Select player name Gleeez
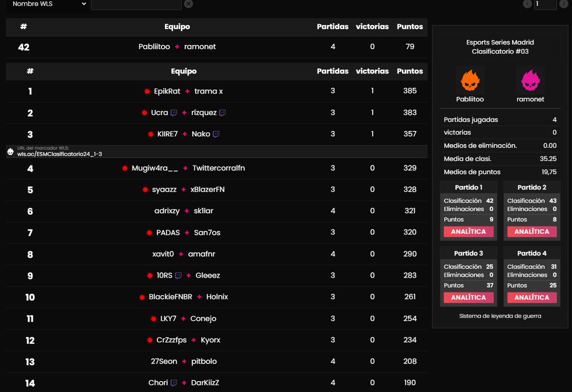572x392 pixels. click(208, 275)
